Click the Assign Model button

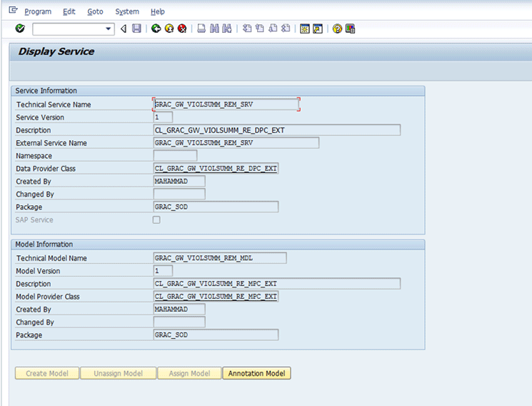point(189,373)
